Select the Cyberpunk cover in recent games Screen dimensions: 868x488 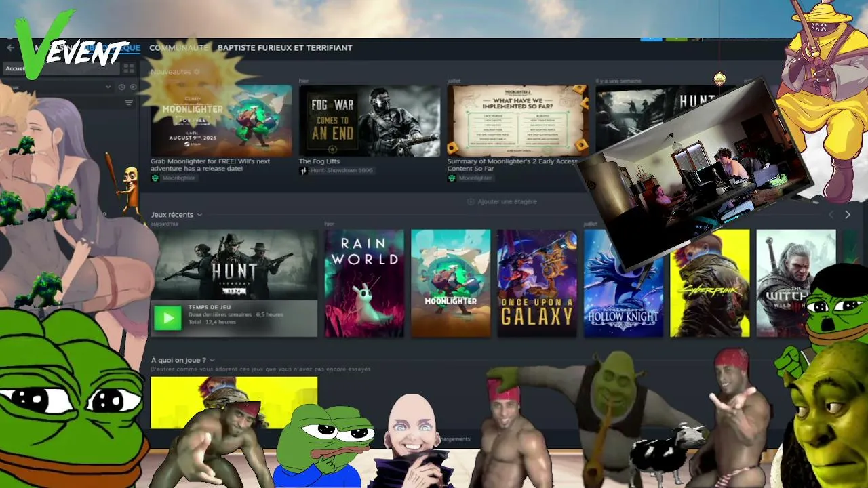pyautogui.click(x=710, y=283)
